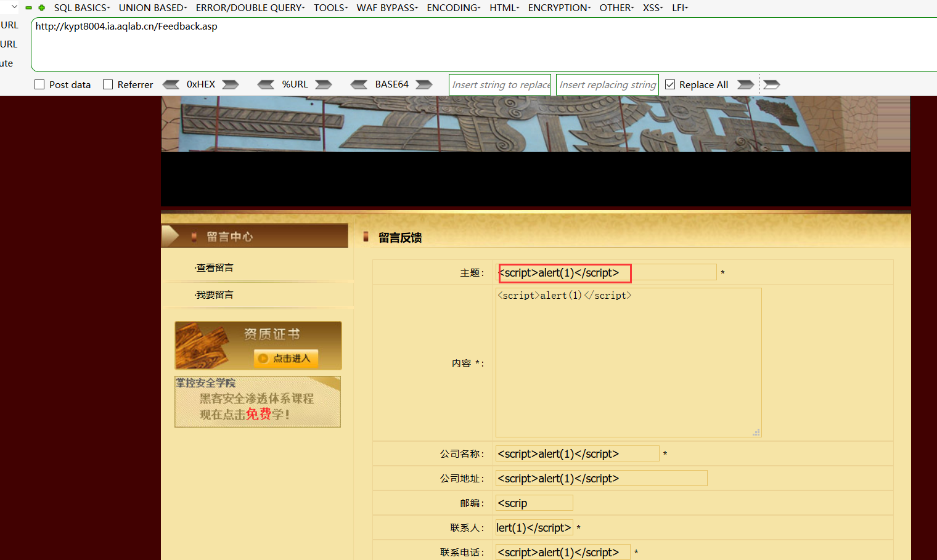Open the SQL BASICS dropdown menu
The height and width of the screenshot is (560, 937).
click(82, 8)
